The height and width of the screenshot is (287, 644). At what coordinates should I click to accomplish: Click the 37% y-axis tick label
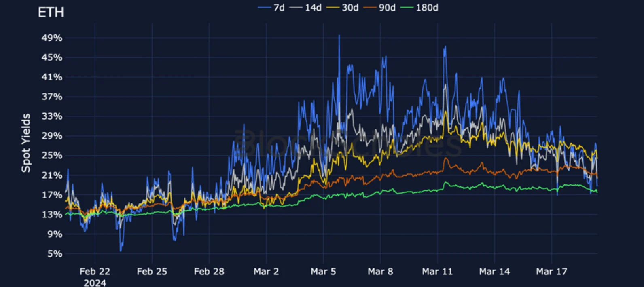pyautogui.click(x=52, y=97)
